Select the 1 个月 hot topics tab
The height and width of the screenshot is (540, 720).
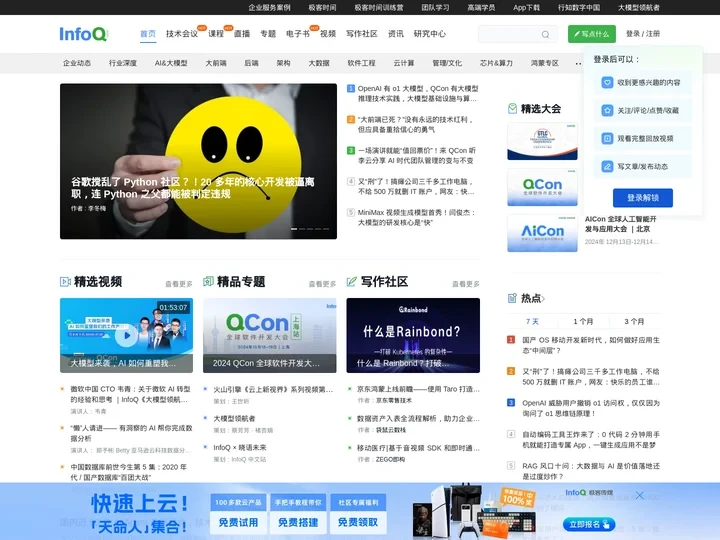click(583, 321)
